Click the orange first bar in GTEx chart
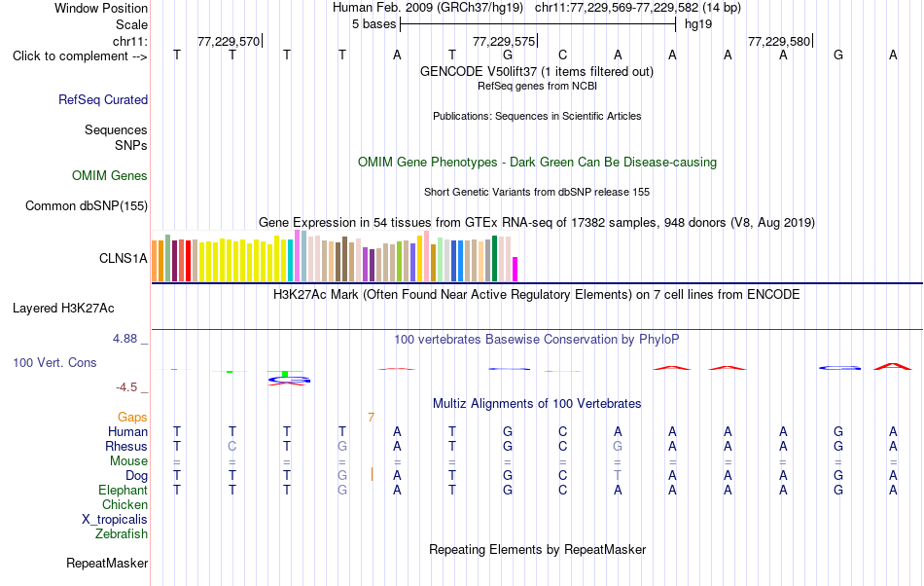Image resolution: width=924 pixels, height=586 pixels. tap(155, 261)
